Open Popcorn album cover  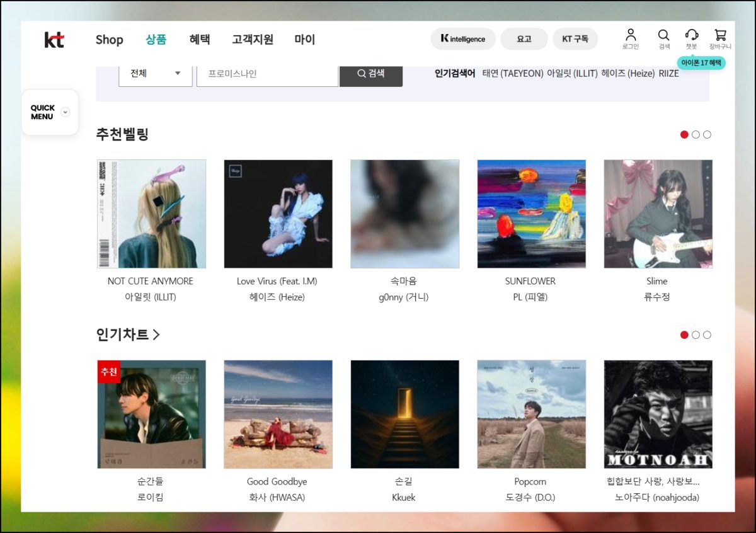[x=531, y=415]
